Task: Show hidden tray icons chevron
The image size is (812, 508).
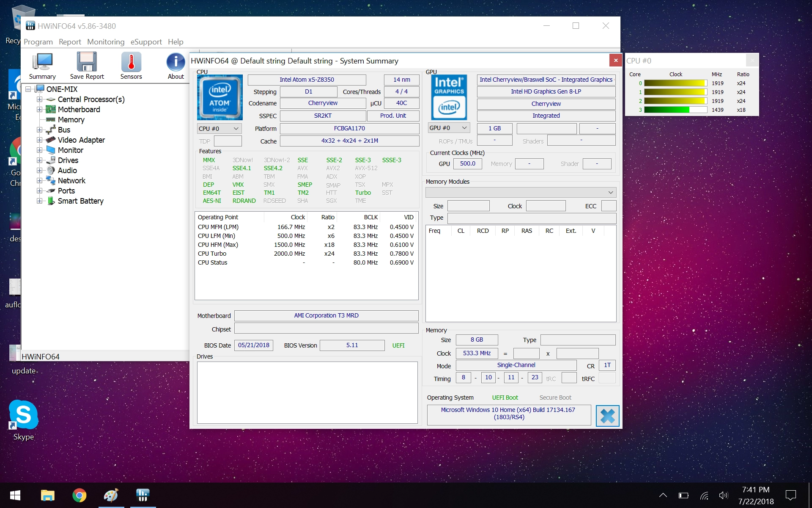Action: pos(663,495)
